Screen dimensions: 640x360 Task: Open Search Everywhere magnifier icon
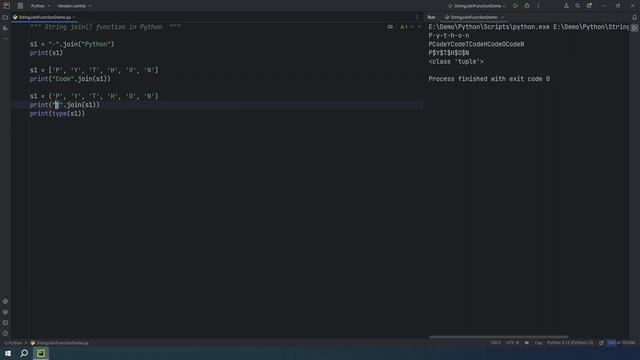tap(578, 6)
